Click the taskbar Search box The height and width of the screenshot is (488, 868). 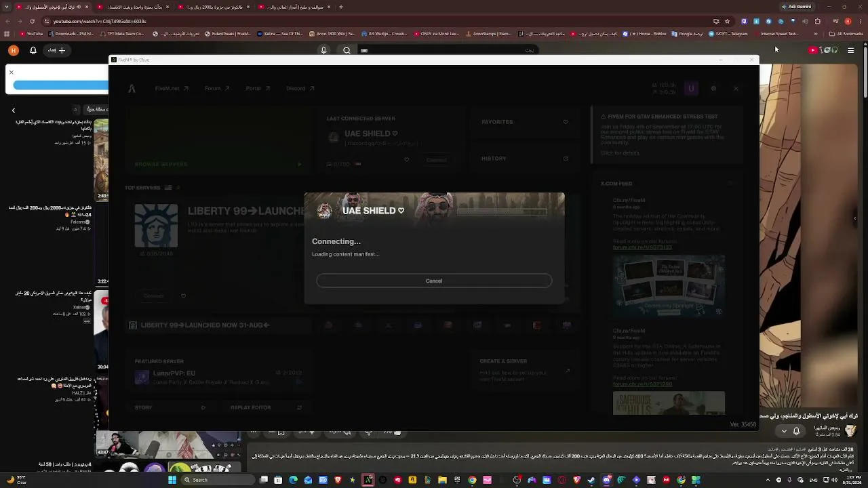point(217,480)
